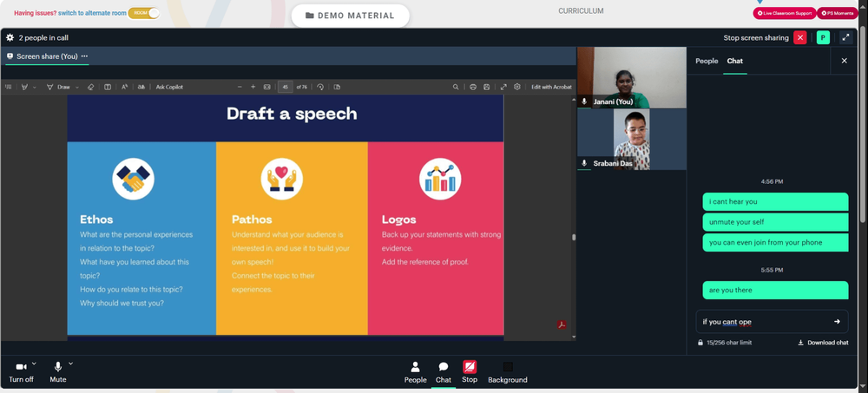Rotate the PDF page
The width and height of the screenshot is (868, 393).
tap(320, 87)
